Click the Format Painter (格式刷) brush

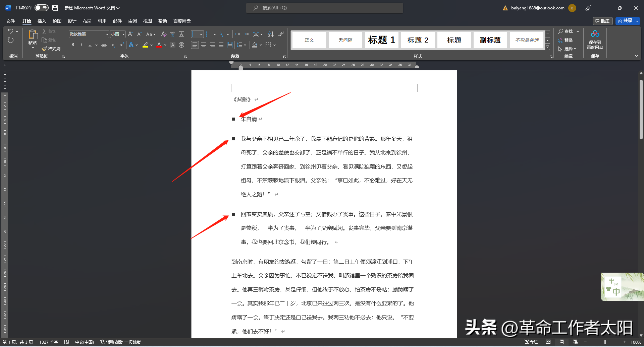coord(51,49)
